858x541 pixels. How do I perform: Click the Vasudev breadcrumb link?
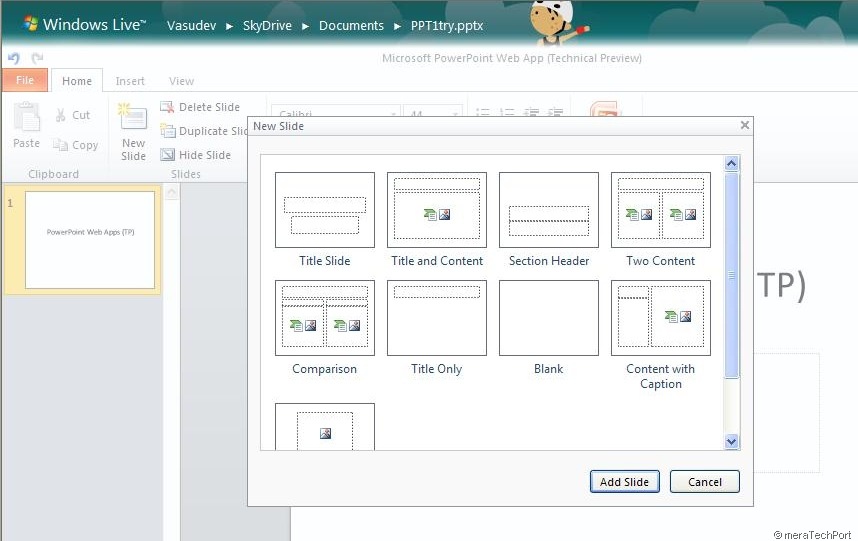click(x=192, y=26)
